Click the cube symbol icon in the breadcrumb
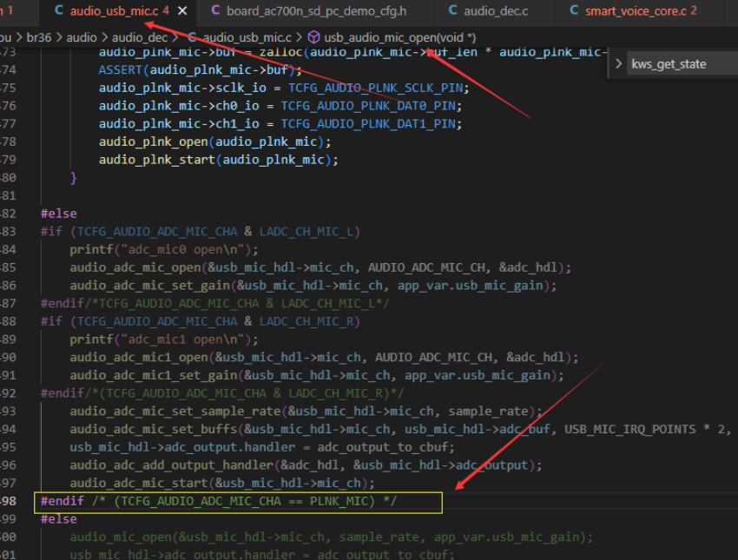Viewport: 738px width, 560px height. pyautogui.click(x=313, y=37)
